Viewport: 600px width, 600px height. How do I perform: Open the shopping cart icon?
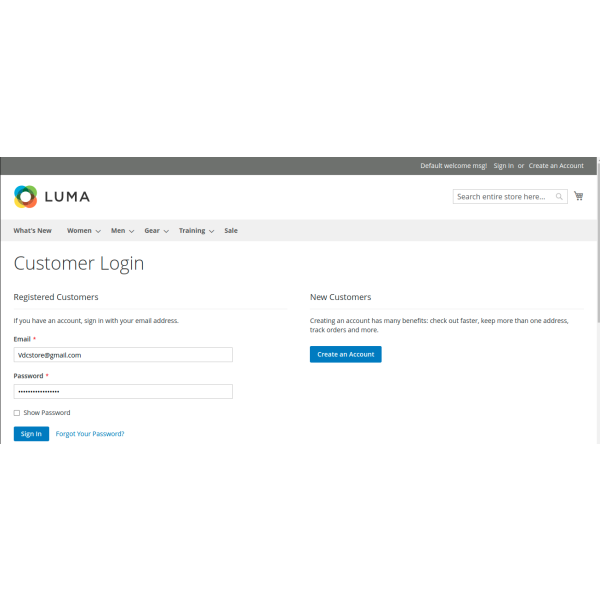pyautogui.click(x=579, y=196)
